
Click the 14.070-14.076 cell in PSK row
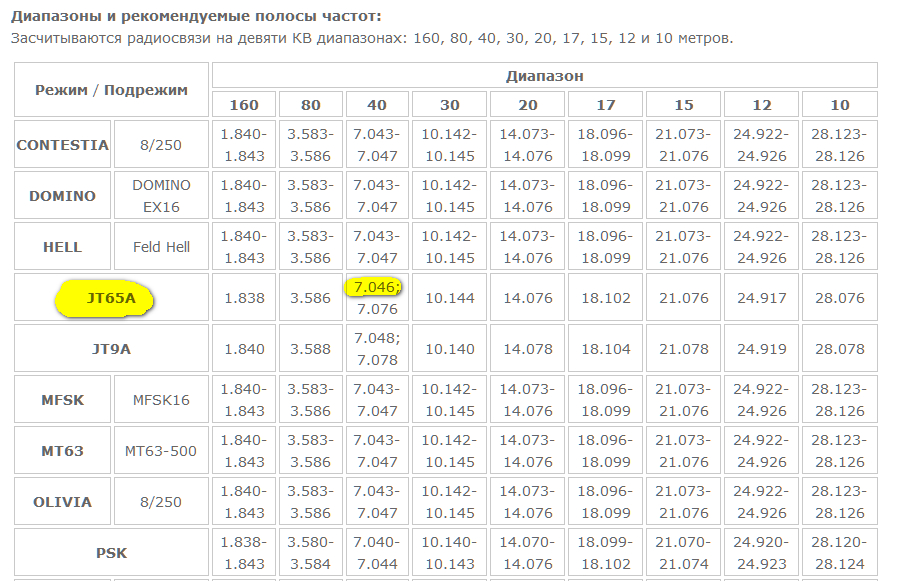coord(528,553)
